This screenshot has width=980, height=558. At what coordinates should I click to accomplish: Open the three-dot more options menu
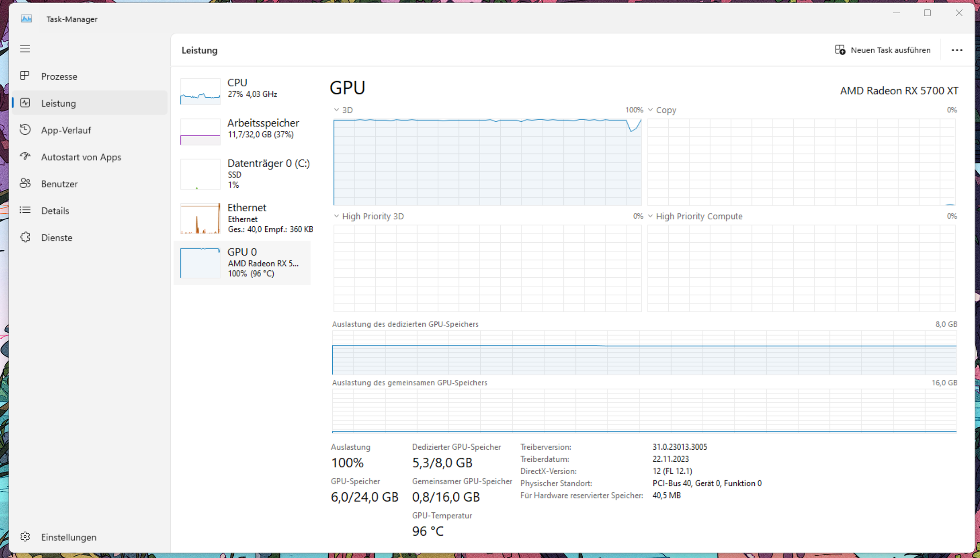(957, 50)
